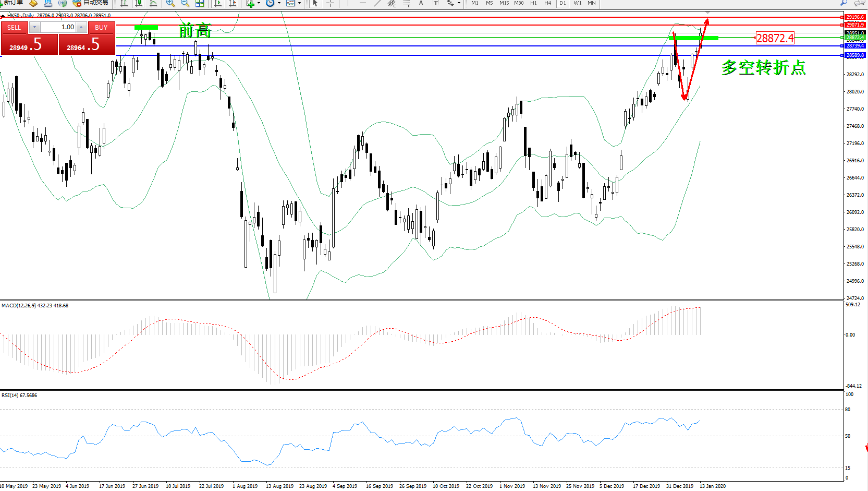Increase lot volume with up arrow

[81, 27]
